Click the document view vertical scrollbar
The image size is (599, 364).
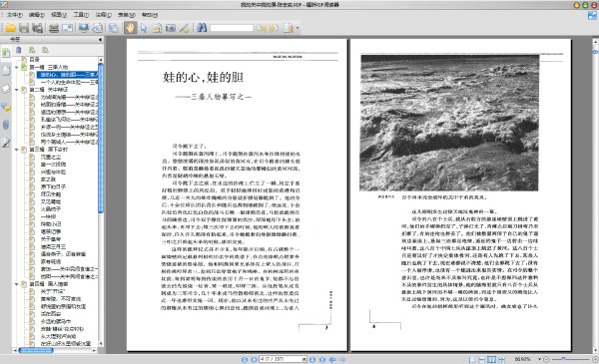(595, 195)
